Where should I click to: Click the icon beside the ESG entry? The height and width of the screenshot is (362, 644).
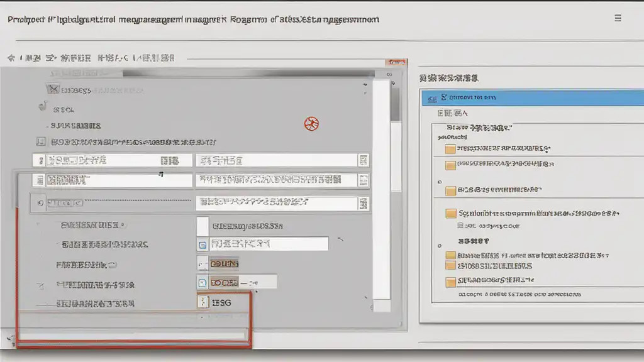[x=203, y=302]
